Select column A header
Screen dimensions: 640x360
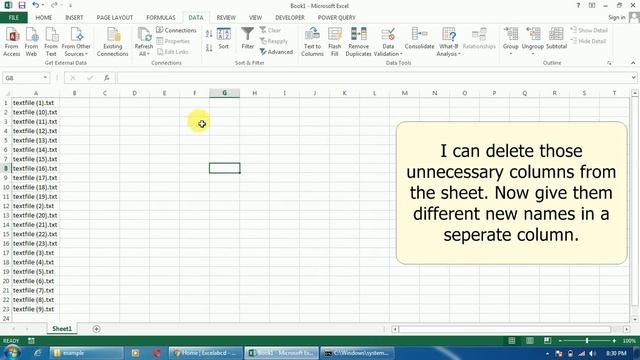click(36, 93)
